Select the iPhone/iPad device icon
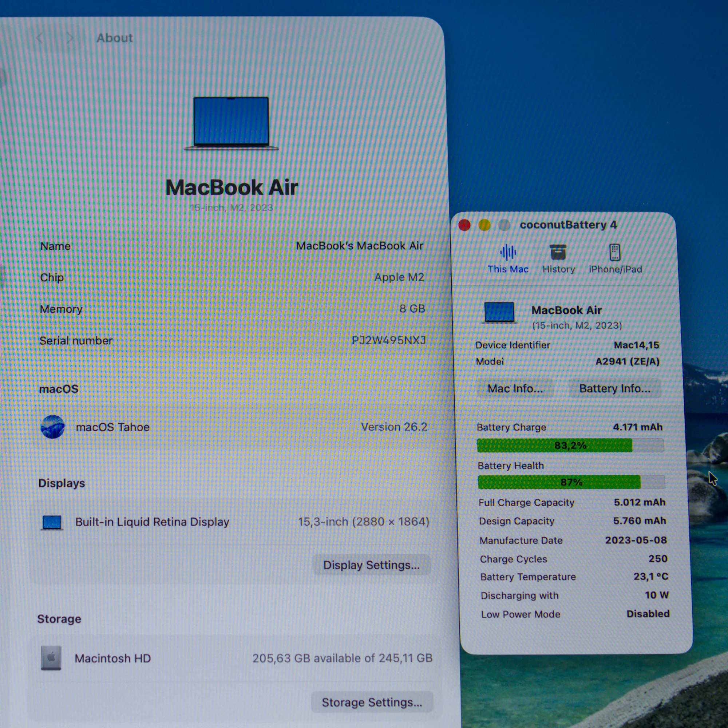The height and width of the screenshot is (728, 728). pos(614,252)
